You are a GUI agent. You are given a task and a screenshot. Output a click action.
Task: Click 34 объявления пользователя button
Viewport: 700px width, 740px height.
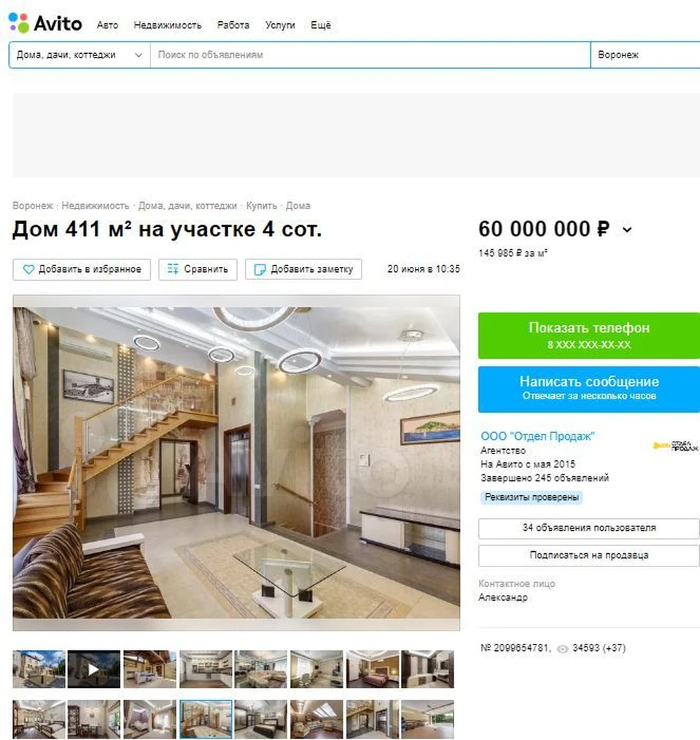588,528
